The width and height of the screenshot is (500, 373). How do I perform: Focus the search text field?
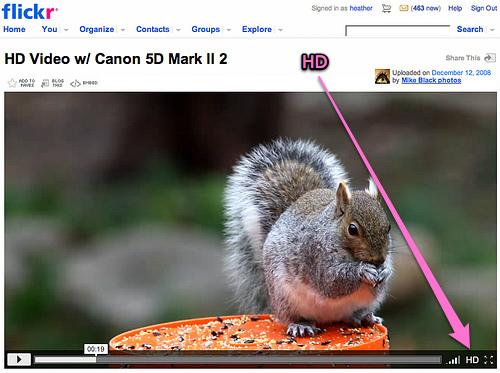pyautogui.click(x=398, y=30)
